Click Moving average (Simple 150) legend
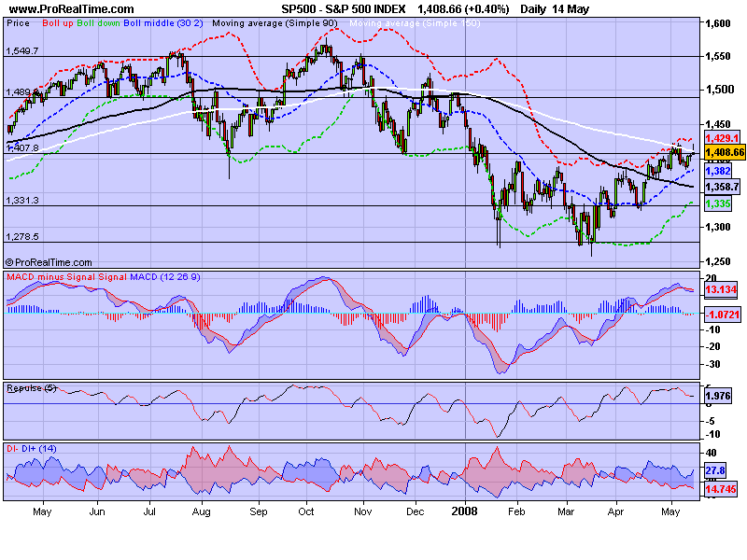 pos(415,22)
